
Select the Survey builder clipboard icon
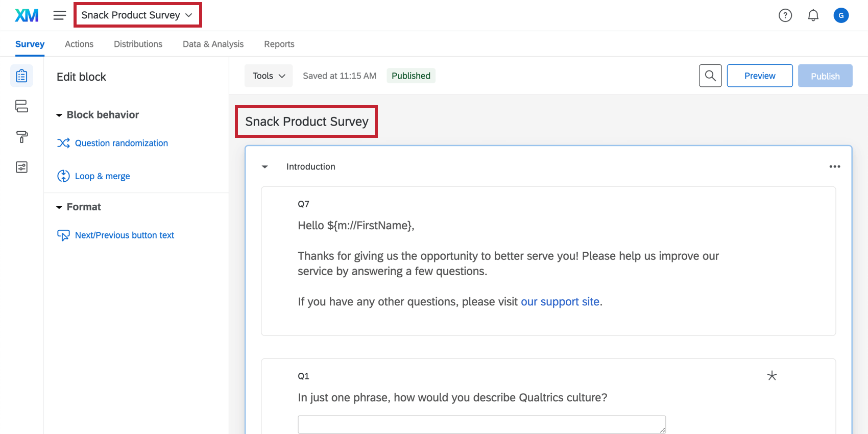point(21,76)
